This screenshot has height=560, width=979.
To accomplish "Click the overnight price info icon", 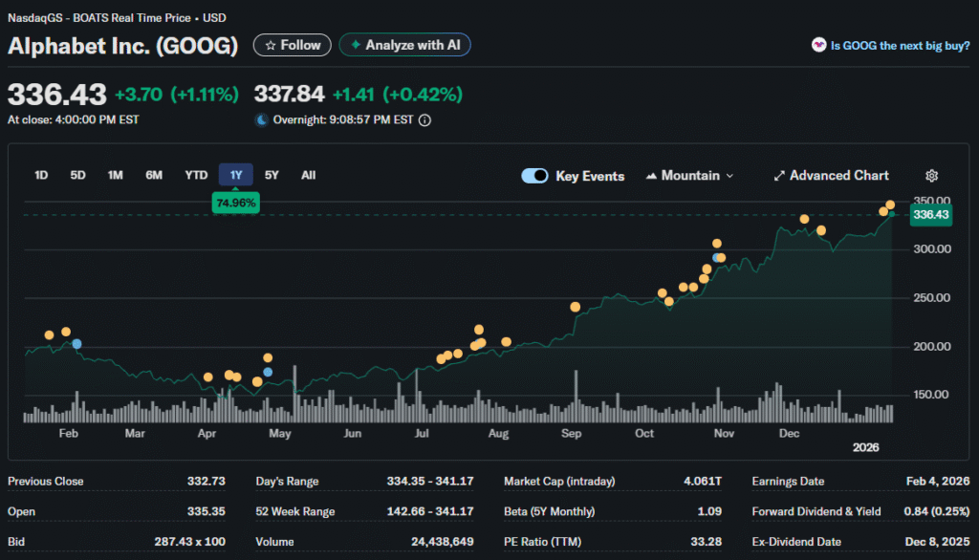I will [x=425, y=120].
